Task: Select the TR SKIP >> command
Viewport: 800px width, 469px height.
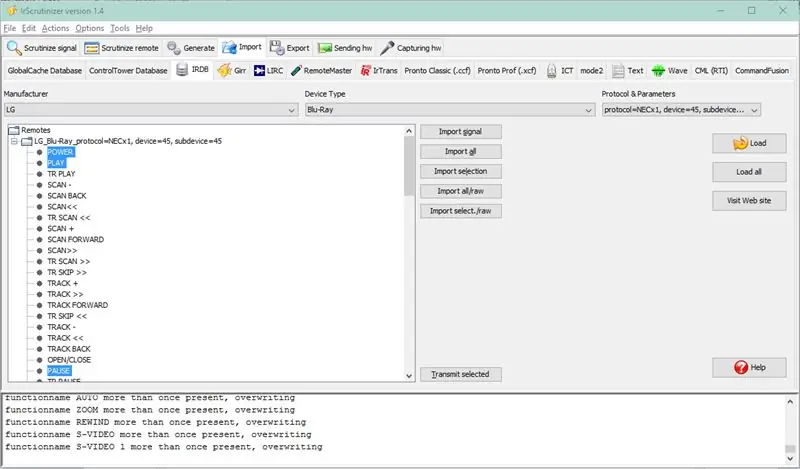Action: [x=67, y=273]
